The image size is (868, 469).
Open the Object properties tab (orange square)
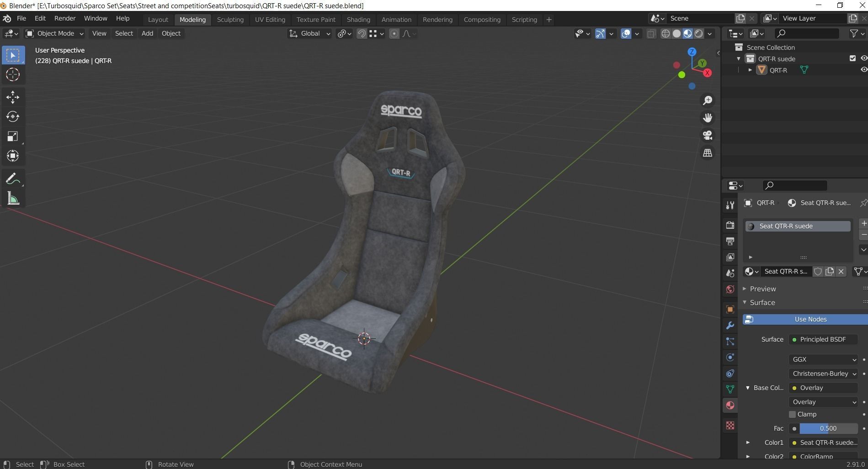coord(730,309)
